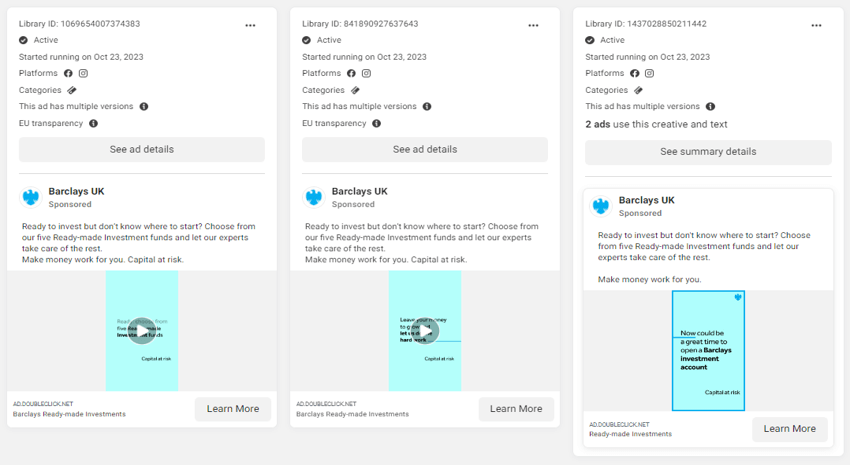Click multiple versions info icon in ad 1437028850211442
The width and height of the screenshot is (850, 465).
[710, 106]
